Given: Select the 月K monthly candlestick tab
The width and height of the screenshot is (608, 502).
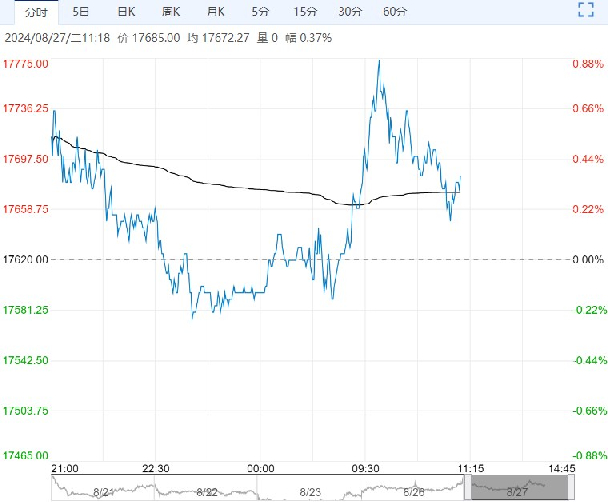Looking at the screenshot, I should [x=215, y=12].
